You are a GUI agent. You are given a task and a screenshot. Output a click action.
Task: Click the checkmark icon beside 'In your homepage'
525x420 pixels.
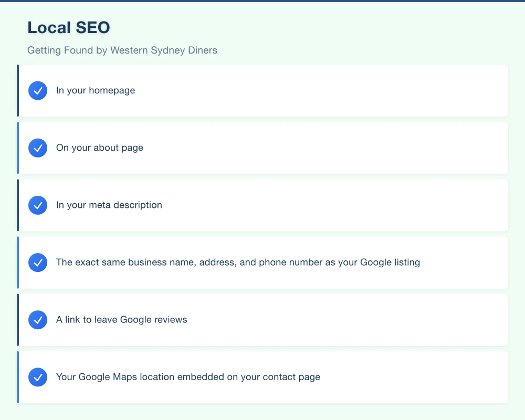click(x=38, y=91)
